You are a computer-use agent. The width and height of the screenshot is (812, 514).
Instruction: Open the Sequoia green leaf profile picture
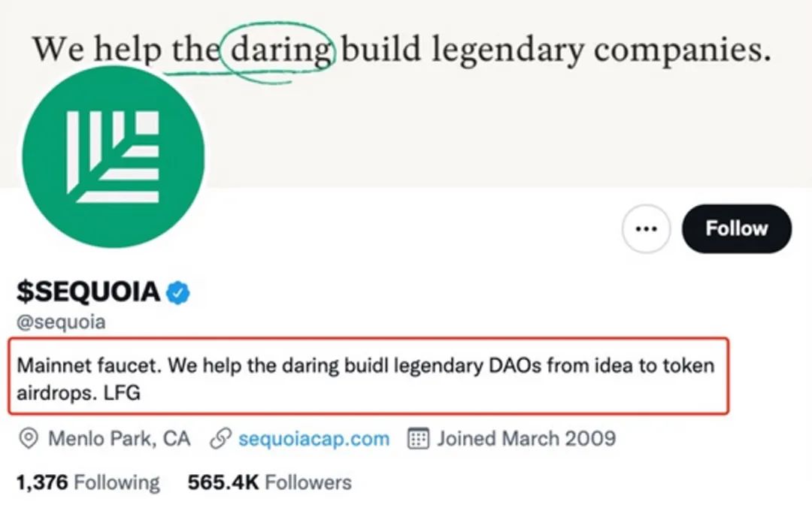(114, 157)
